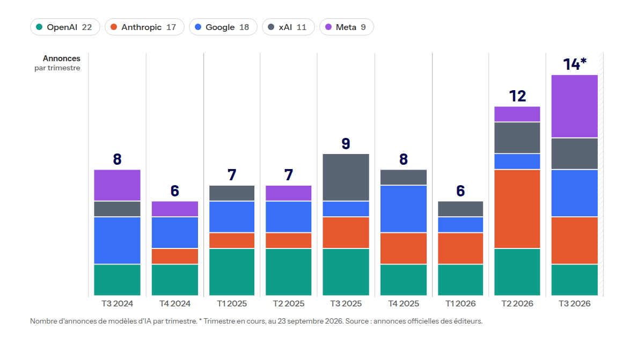Click the Meta segment in T3 2024 bar

[x=117, y=185]
